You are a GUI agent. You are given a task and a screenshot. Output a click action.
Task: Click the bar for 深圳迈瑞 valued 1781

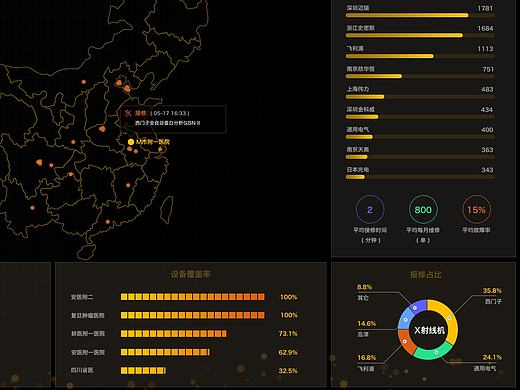420,15
